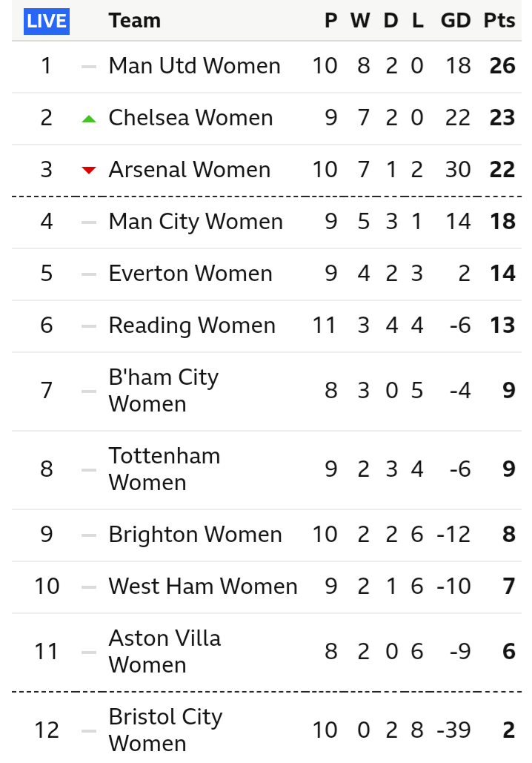
Task: Select Bristol City Women team name
Action: click(x=165, y=730)
